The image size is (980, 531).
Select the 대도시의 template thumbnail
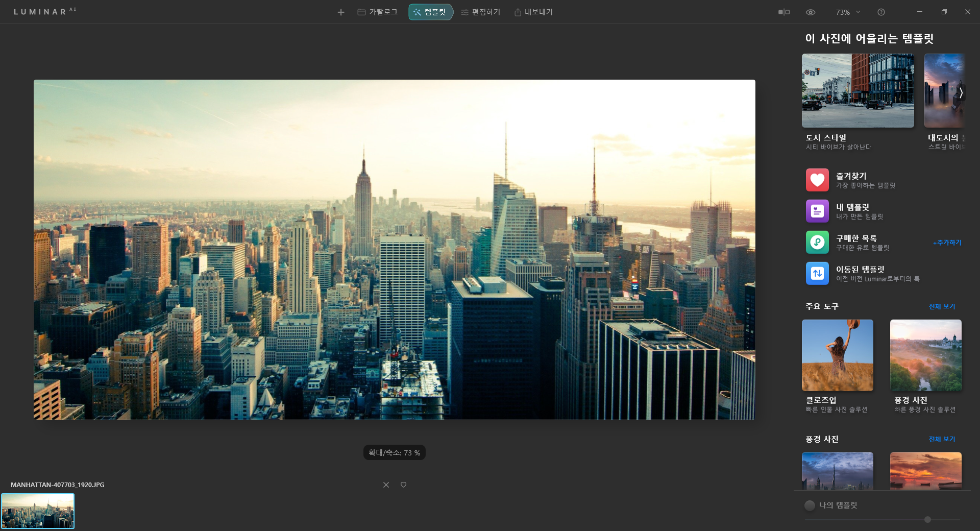point(944,90)
